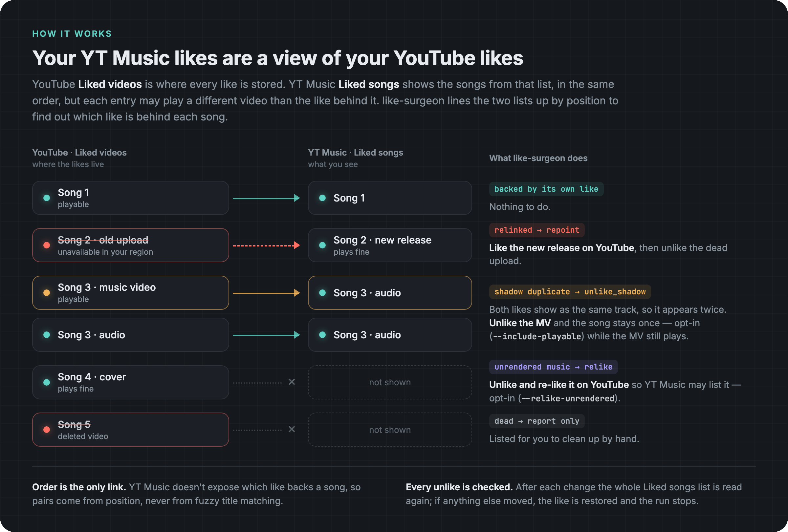Click the X mark in the Song 4 cover row
The image size is (788, 532).
pyautogui.click(x=292, y=382)
